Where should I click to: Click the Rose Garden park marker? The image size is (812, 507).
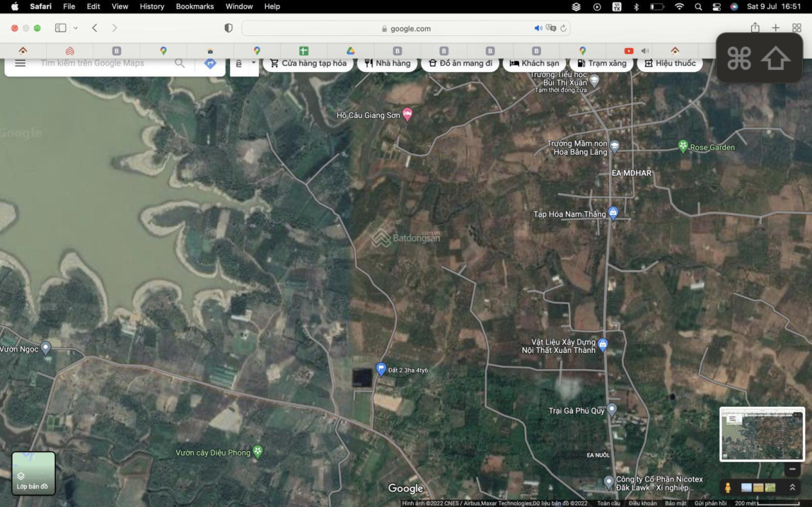pyautogui.click(x=683, y=146)
